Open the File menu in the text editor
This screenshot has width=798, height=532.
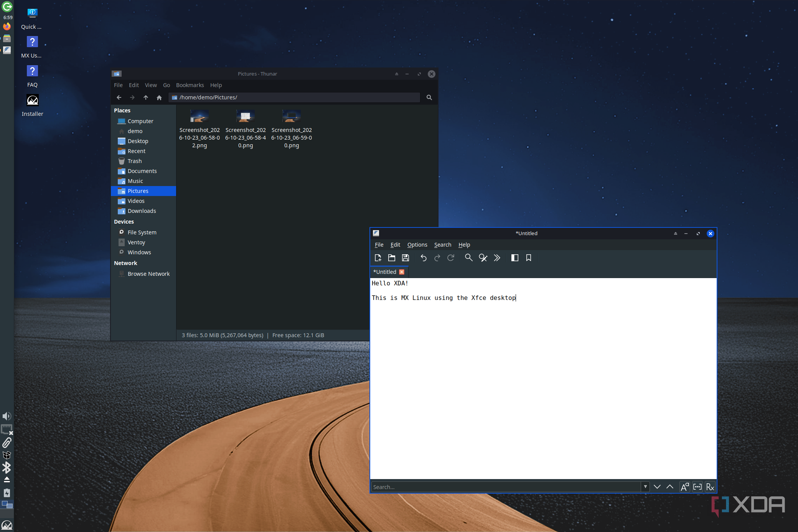379,245
